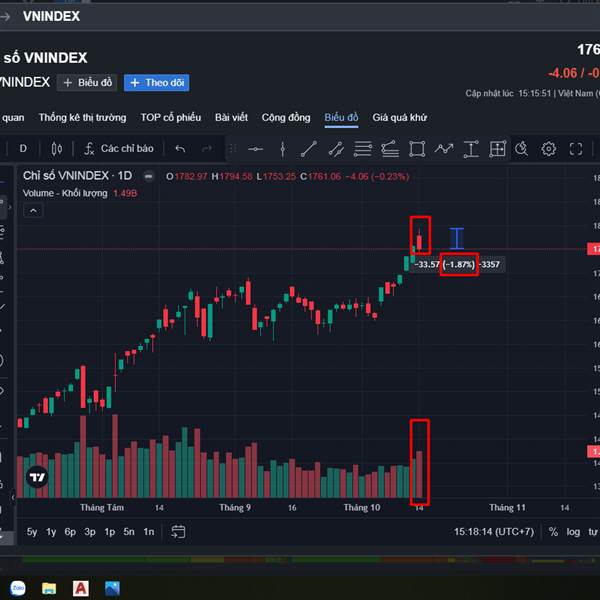The height and width of the screenshot is (600, 600).
Task: Open Zalo from the taskbar
Action: [x=18, y=588]
